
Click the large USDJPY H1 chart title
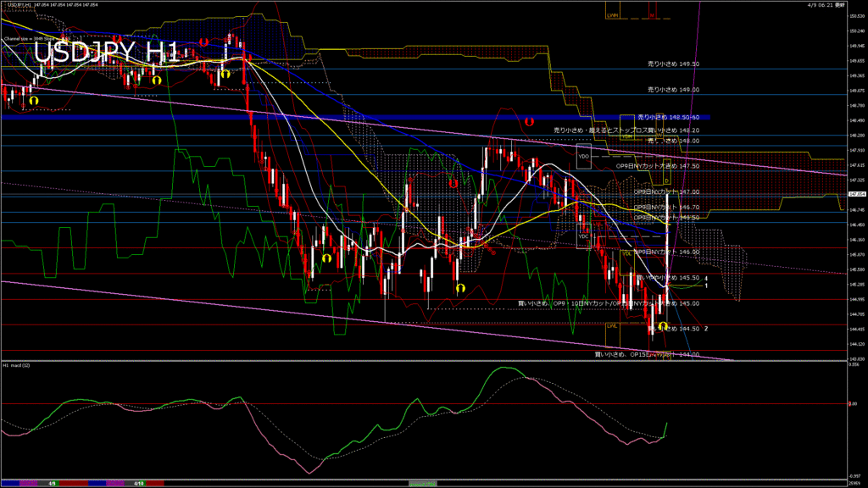(106, 53)
